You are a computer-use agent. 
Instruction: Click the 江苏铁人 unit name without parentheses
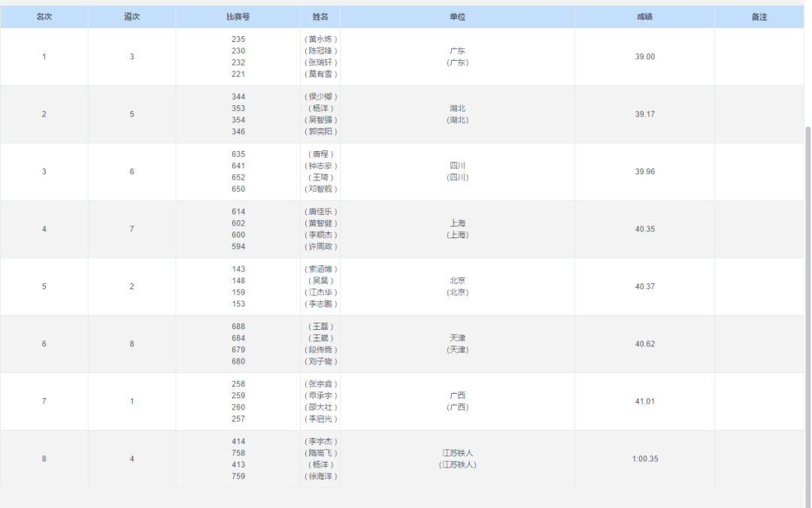457,453
